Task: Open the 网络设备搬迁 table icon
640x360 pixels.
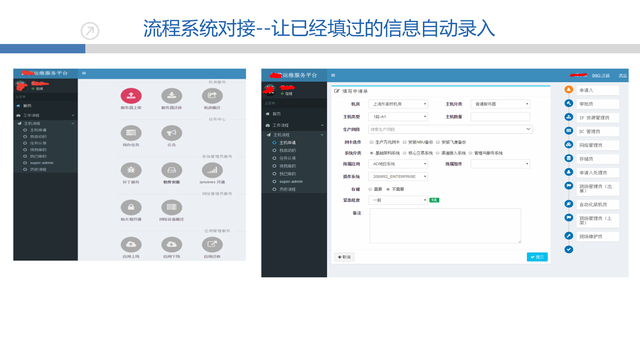Action: click(171, 207)
